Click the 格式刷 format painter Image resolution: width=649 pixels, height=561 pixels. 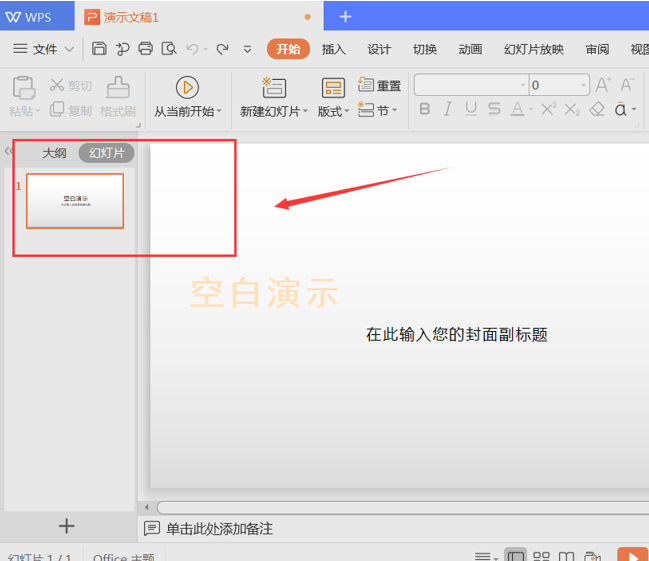coord(118,96)
